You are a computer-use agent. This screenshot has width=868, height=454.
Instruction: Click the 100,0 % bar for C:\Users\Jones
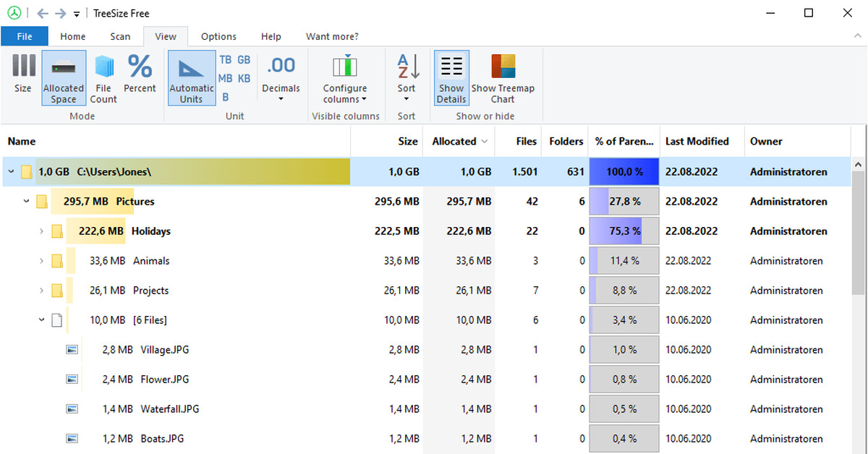click(x=624, y=172)
